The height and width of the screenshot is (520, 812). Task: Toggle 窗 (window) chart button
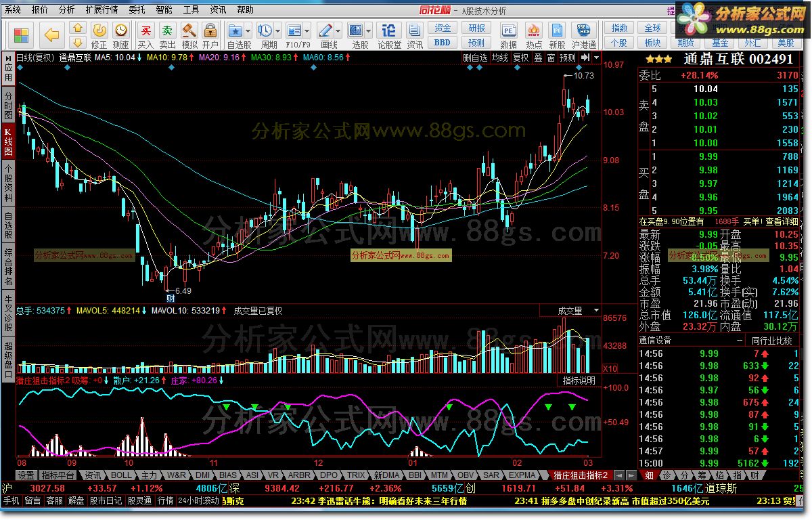click(551, 58)
